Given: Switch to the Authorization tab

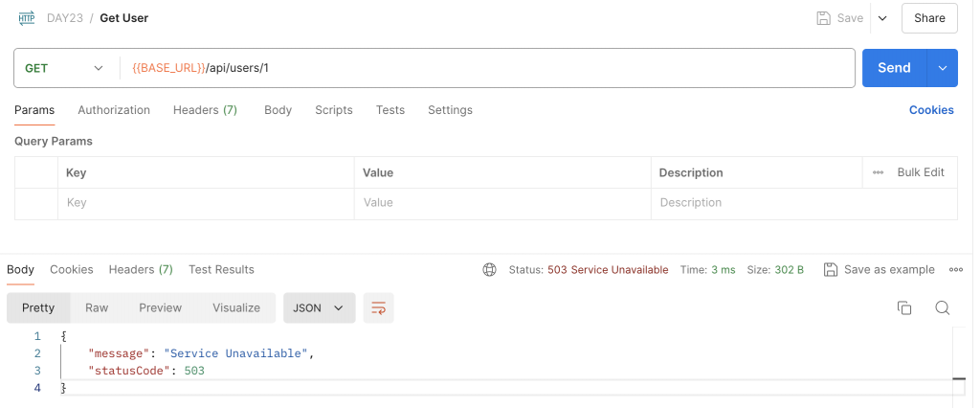Looking at the screenshot, I should pyautogui.click(x=114, y=110).
